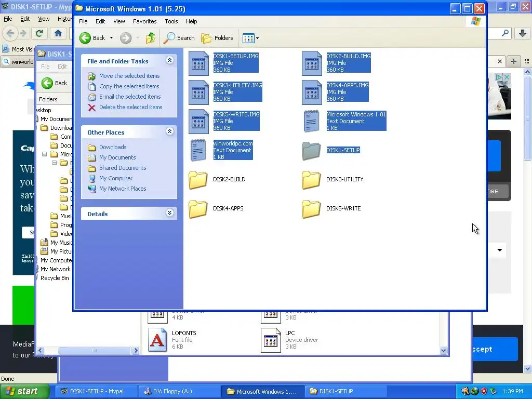
Task: Click the Up folder toolbar icon
Action: tap(150, 38)
